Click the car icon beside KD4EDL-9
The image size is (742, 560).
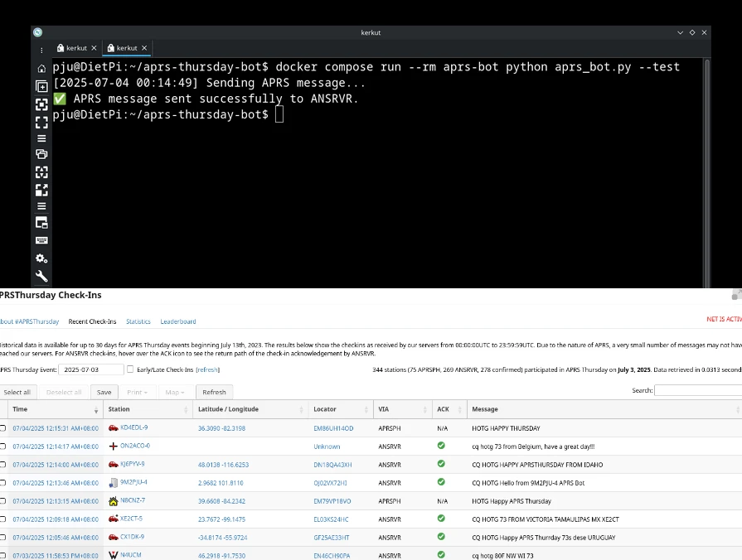point(113,428)
